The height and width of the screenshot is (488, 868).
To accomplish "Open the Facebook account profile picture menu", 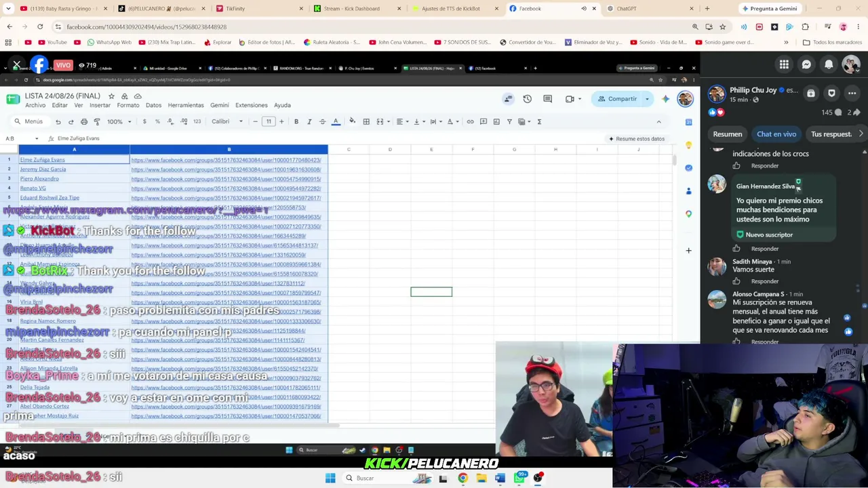I will click(x=851, y=64).
